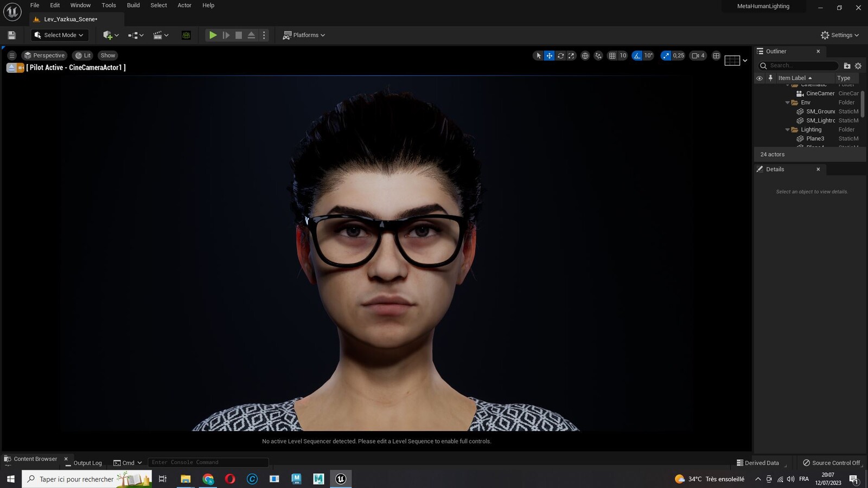The image size is (868, 488).
Task: Open scale snap value 0,25
Action: tap(679, 55)
